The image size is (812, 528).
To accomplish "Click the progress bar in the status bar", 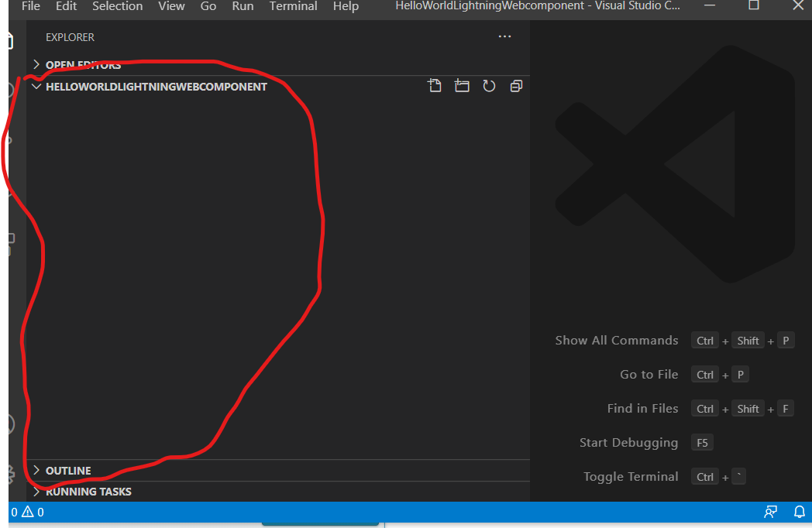I will pyautogui.click(x=320, y=525).
